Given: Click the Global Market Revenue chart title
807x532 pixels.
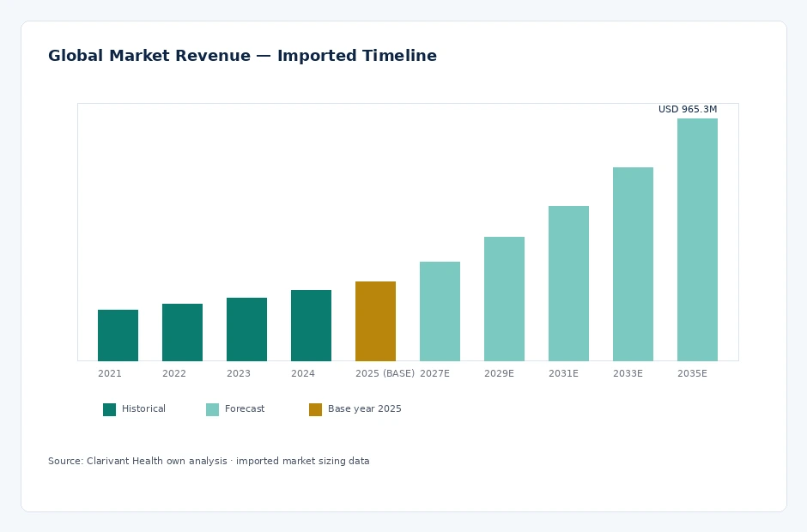Looking at the screenshot, I should point(242,56).
